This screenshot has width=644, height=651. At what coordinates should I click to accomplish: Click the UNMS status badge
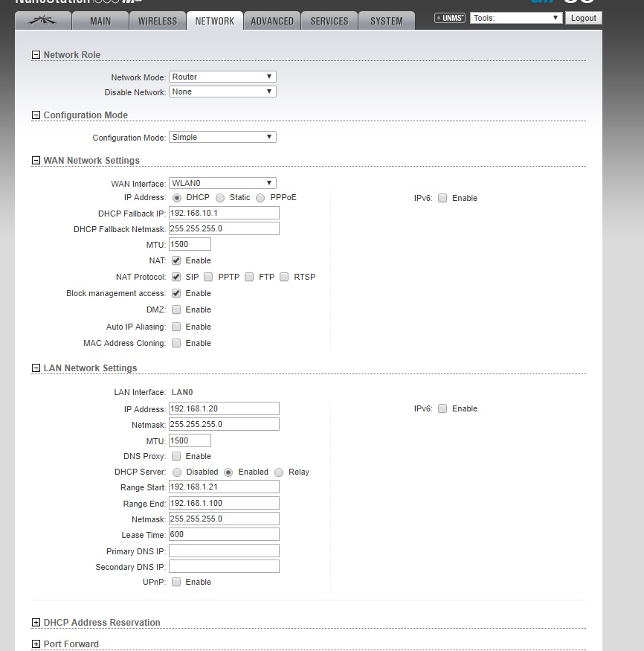click(x=450, y=18)
